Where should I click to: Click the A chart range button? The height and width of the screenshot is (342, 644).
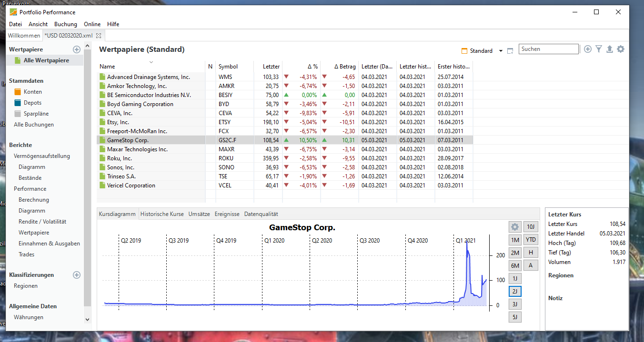pos(531,265)
